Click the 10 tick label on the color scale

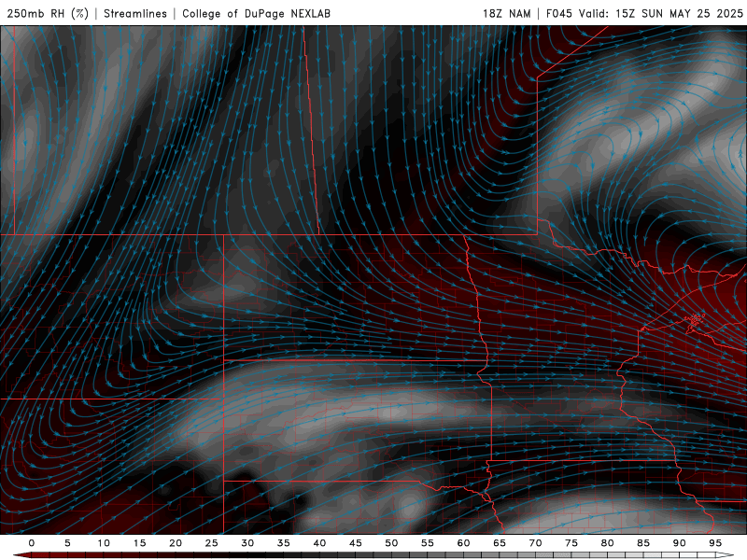point(104,543)
